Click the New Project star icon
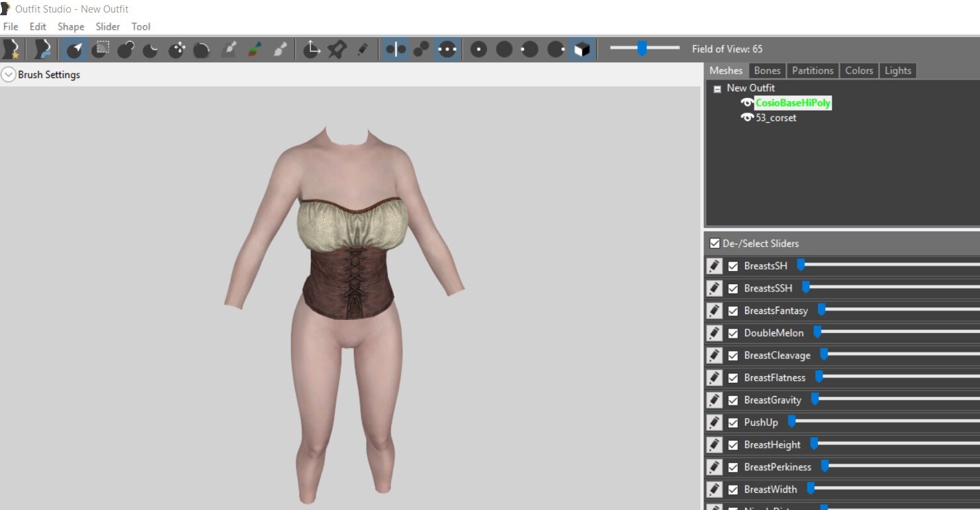980x510 pixels. [x=11, y=49]
